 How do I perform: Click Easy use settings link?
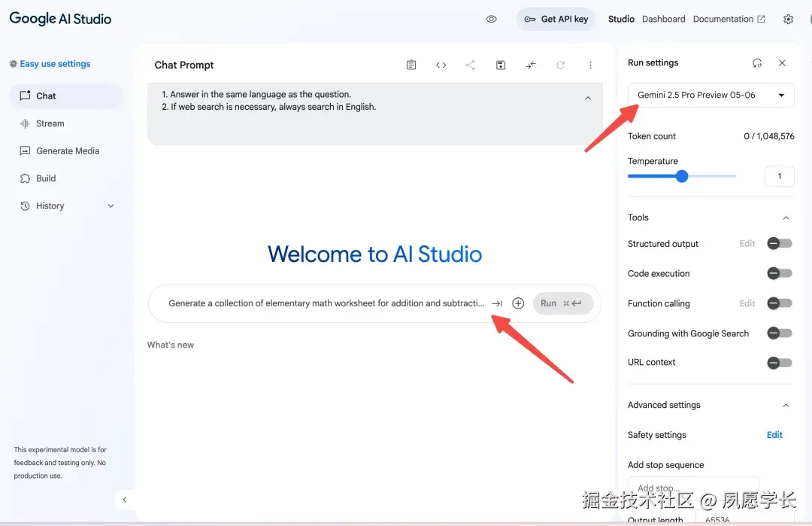point(50,64)
